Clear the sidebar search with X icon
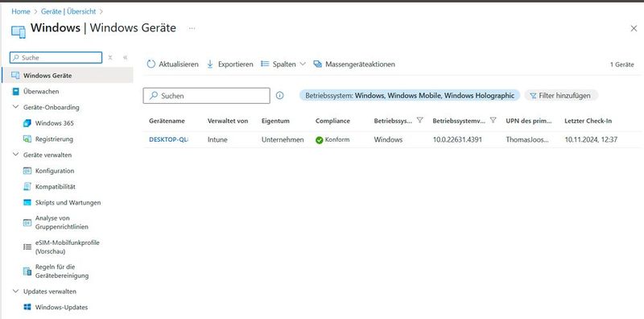644x319 pixels. coord(110,57)
